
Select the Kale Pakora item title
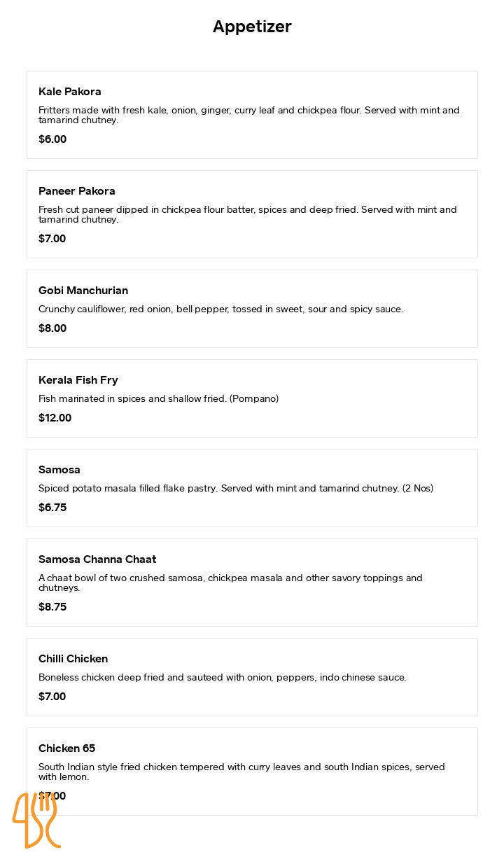pyautogui.click(x=70, y=92)
